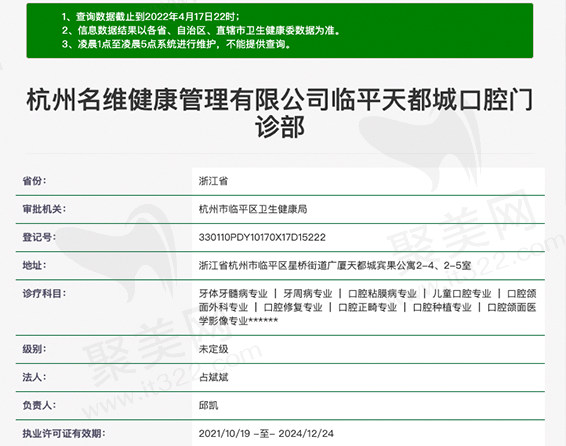Select level value 未定级
The image size is (566, 446).
coord(213,349)
